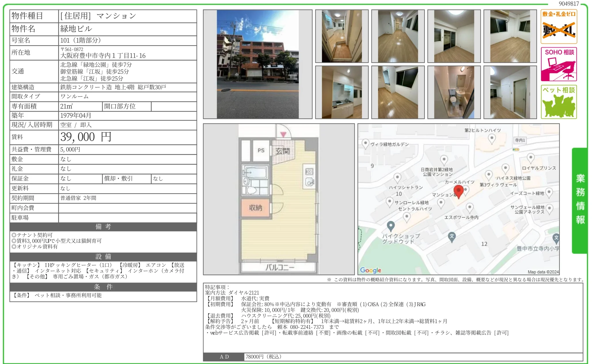Click the ヴィラ緑地ガルデン map pin
The width and height of the screenshot is (592, 364).
point(365,143)
